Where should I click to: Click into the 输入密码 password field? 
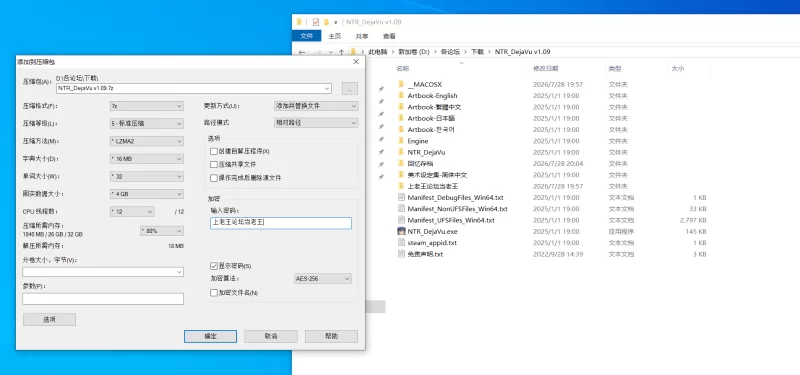281,222
